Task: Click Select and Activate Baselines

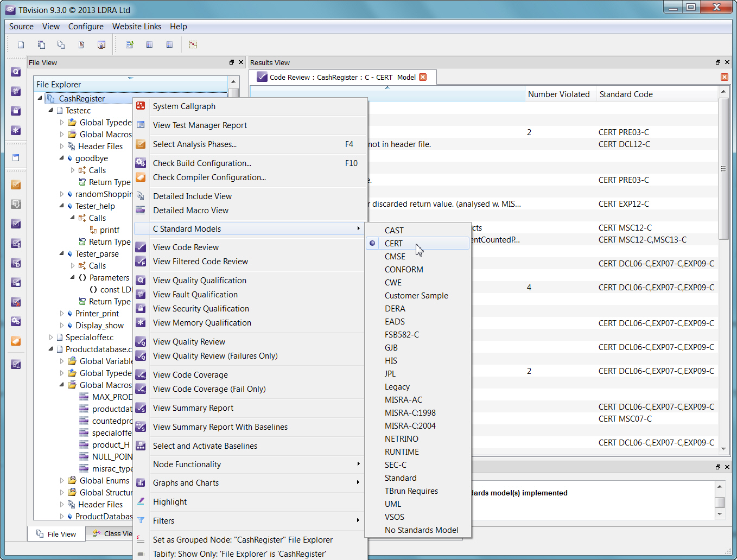Action: [x=205, y=446]
